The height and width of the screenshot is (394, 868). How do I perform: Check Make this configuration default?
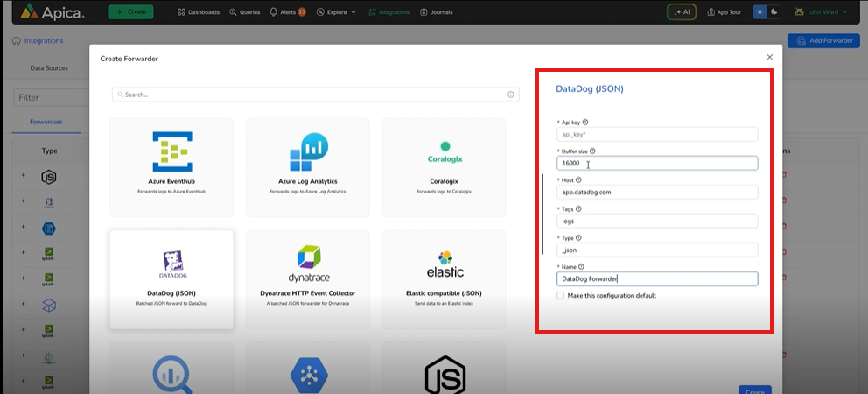pyautogui.click(x=561, y=296)
